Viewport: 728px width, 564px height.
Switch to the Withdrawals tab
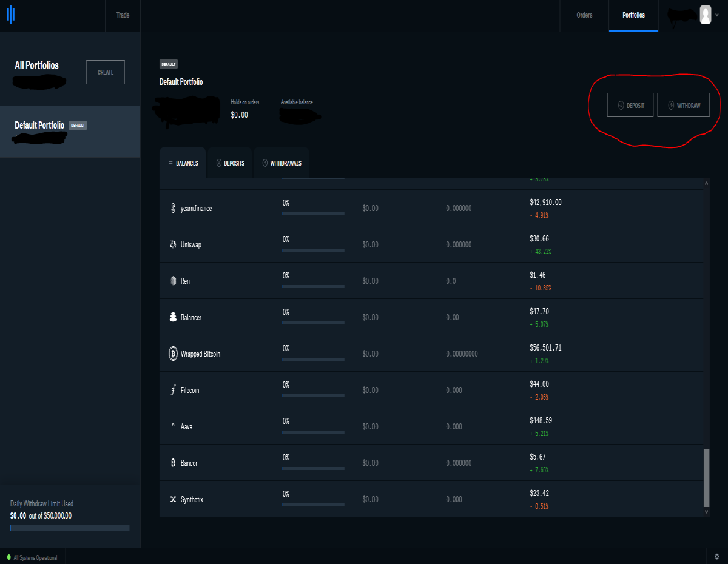[281, 163]
